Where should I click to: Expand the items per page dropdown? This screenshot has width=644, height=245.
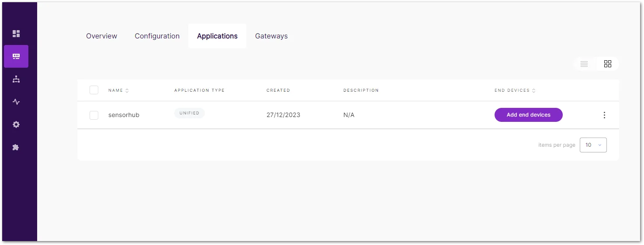pyautogui.click(x=593, y=145)
